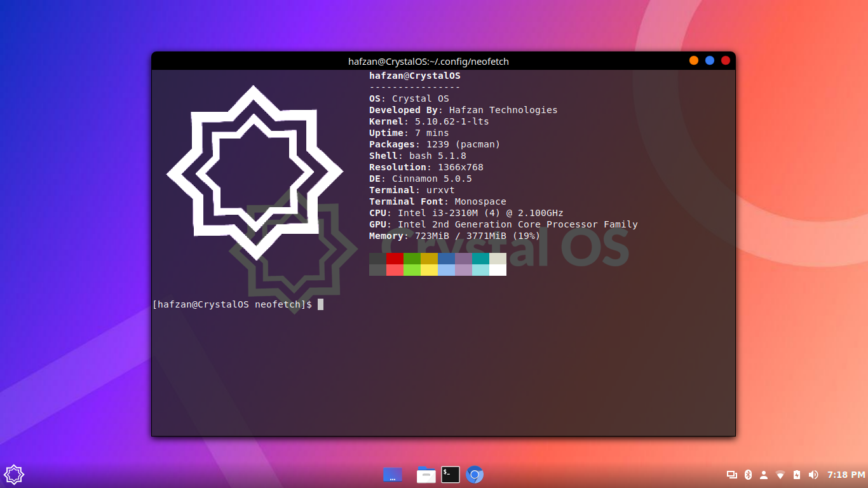Click the "GPU: Intel 2nd Generation" line
868x488 pixels.
click(503, 224)
